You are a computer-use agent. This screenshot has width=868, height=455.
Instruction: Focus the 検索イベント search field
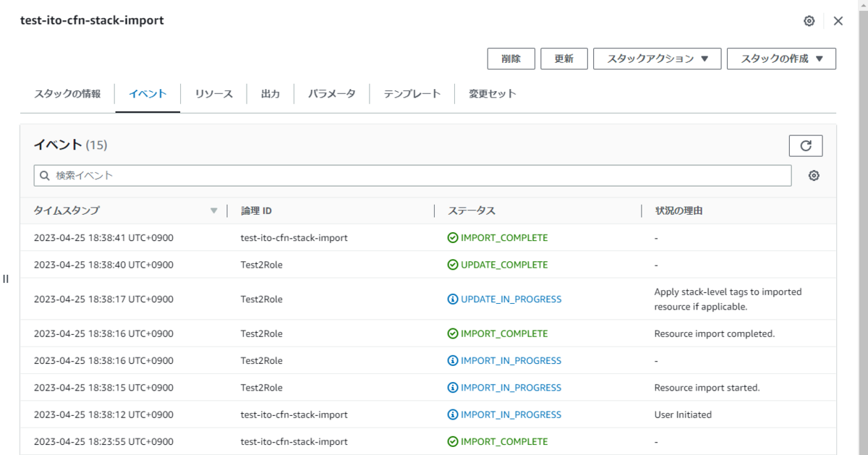pyautogui.click(x=413, y=175)
